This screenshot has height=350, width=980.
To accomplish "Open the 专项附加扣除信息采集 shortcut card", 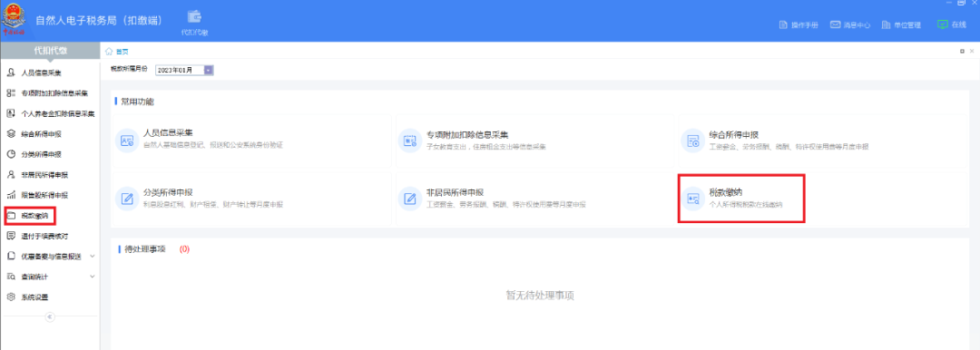I will click(535, 140).
